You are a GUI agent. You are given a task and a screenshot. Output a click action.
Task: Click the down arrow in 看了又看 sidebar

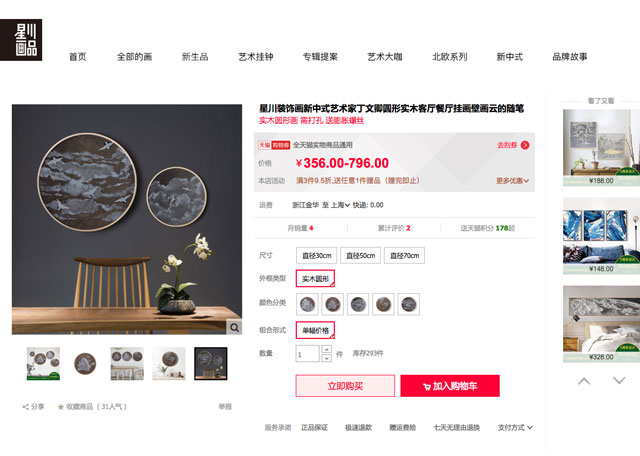coord(619,380)
